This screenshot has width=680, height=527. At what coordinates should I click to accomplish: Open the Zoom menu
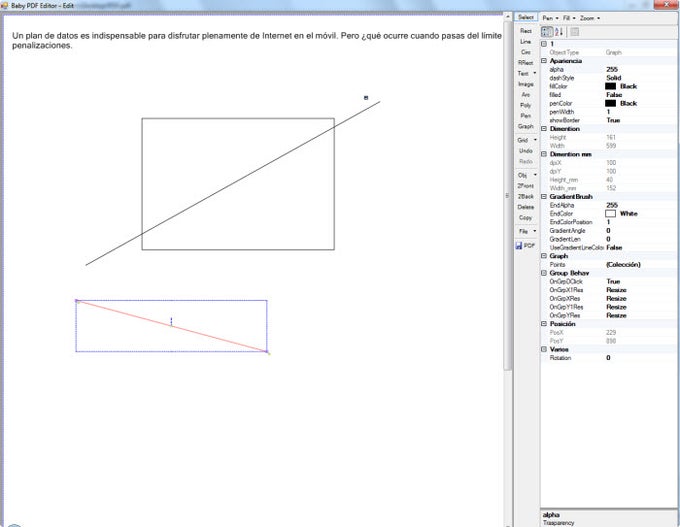click(589, 18)
